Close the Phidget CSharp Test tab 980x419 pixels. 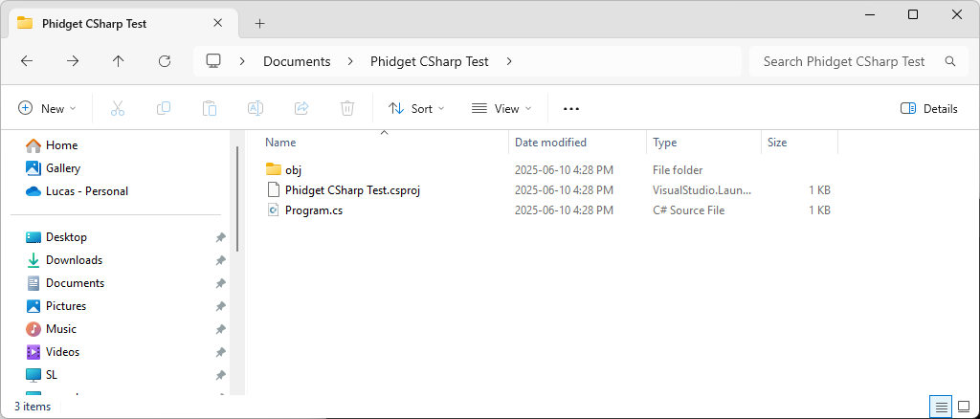tap(217, 23)
